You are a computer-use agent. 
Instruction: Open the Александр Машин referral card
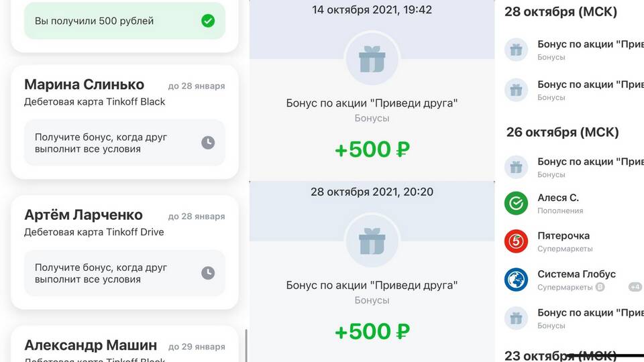click(125, 347)
